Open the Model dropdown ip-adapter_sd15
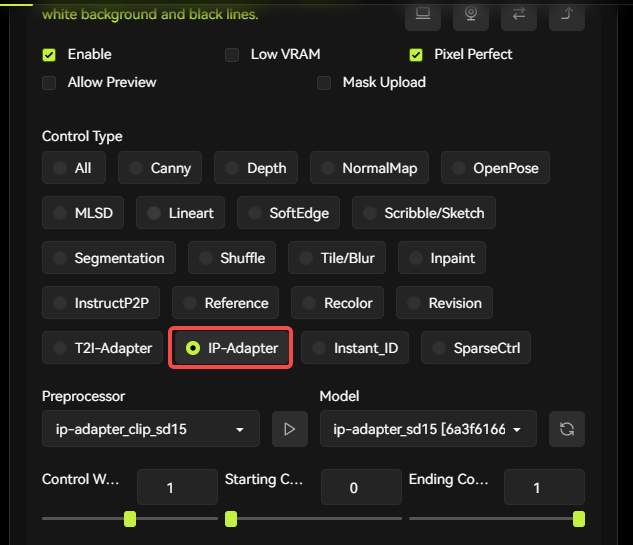The height and width of the screenshot is (545, 633). pyautogui.click(x=428, y=429)
